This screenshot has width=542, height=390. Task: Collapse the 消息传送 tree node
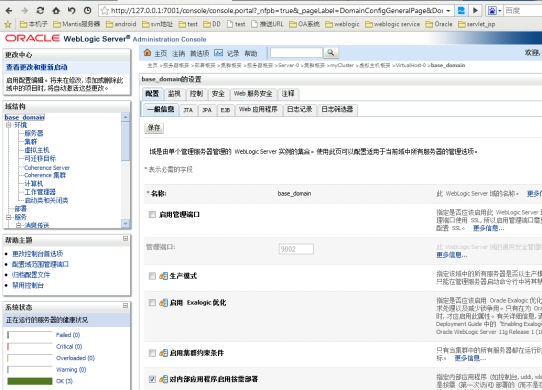tap(19, 225)
